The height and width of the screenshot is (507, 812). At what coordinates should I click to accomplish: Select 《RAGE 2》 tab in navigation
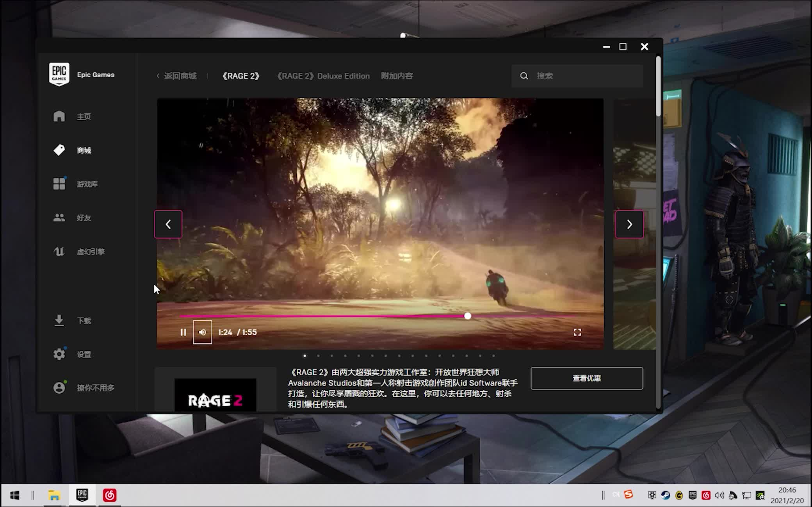[241, 76]
